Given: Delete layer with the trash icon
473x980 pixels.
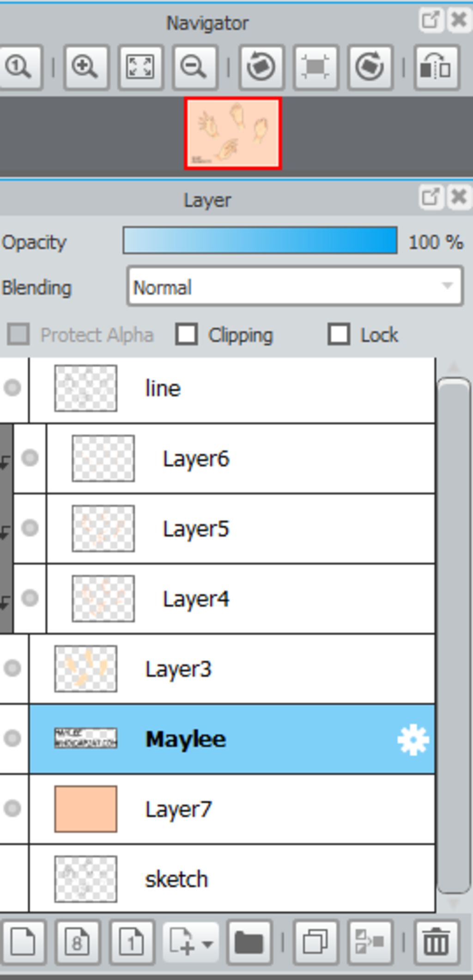Looking at the screenshot, I should 436,942.
